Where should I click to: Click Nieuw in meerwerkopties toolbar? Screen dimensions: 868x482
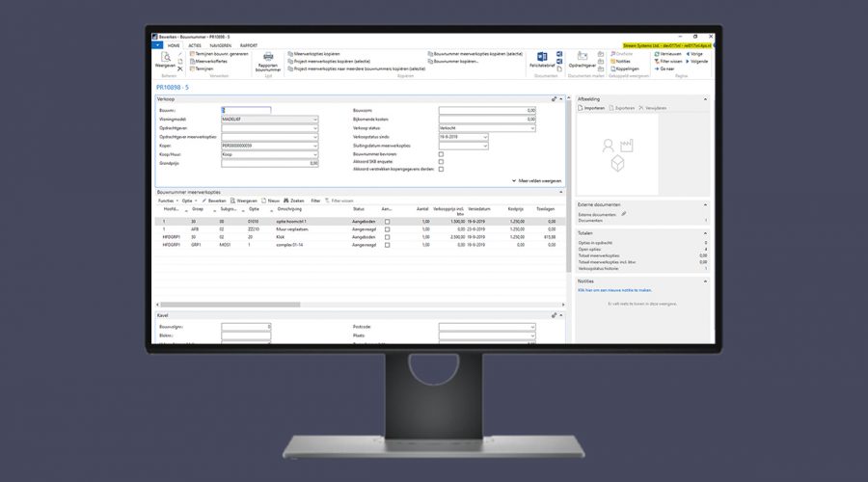pos(271,201)
